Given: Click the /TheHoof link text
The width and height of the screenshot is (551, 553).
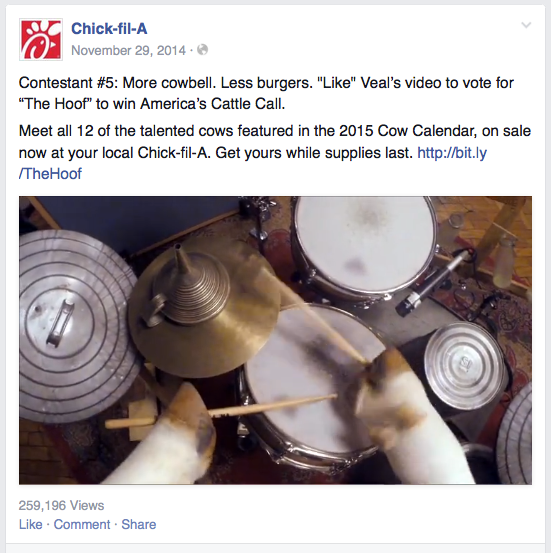Looking at the screenshot, I should click(x=50, y=174).
